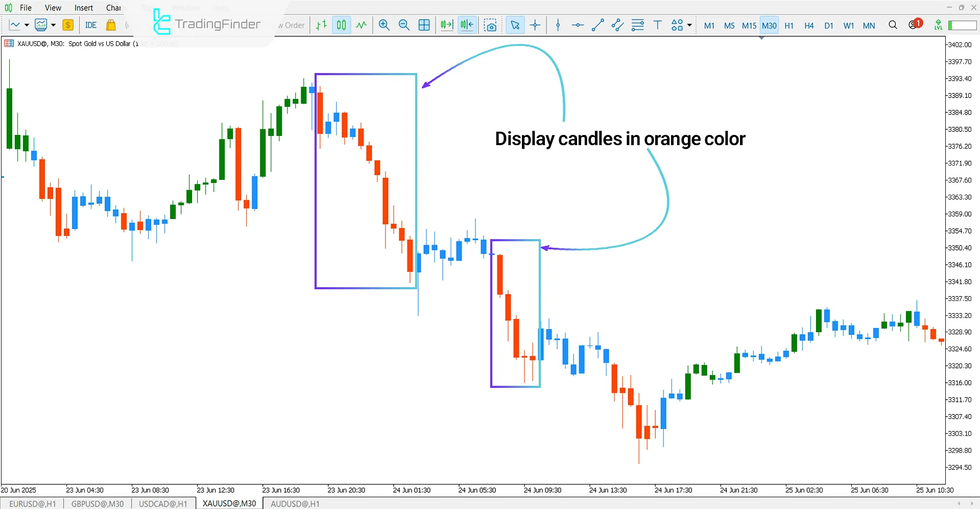Toggle auto scroll to chart end
This screenshot has width=980, height=509.
click(x=446, y=25)
